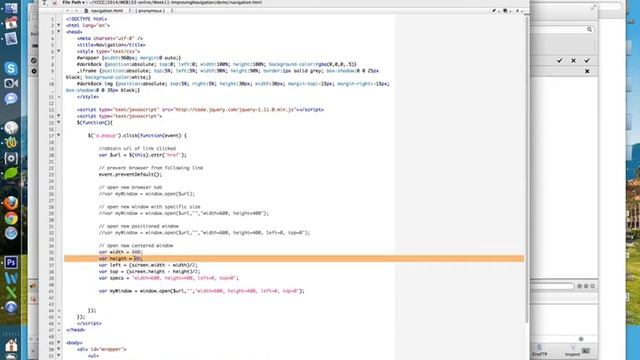Open Safari from the dock

[11, 233]
